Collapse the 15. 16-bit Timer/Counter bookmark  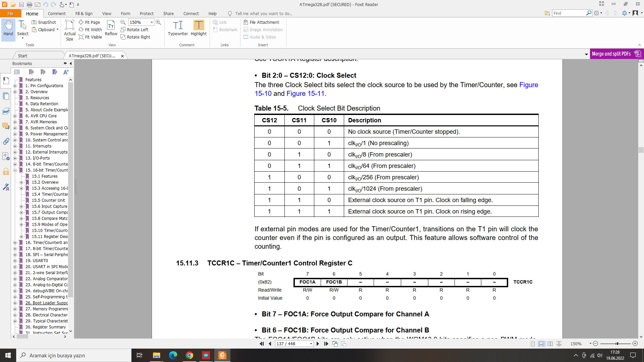coord(15,170)
